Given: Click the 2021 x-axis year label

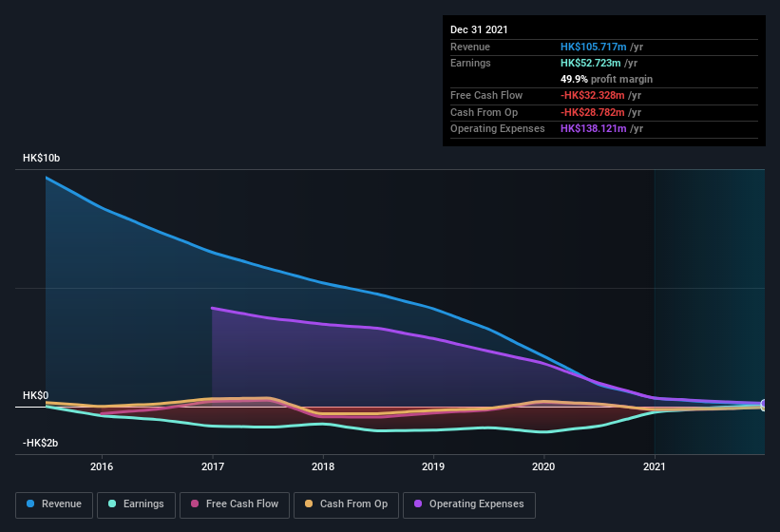Looking at the screenshot, I should coord(655,466).
